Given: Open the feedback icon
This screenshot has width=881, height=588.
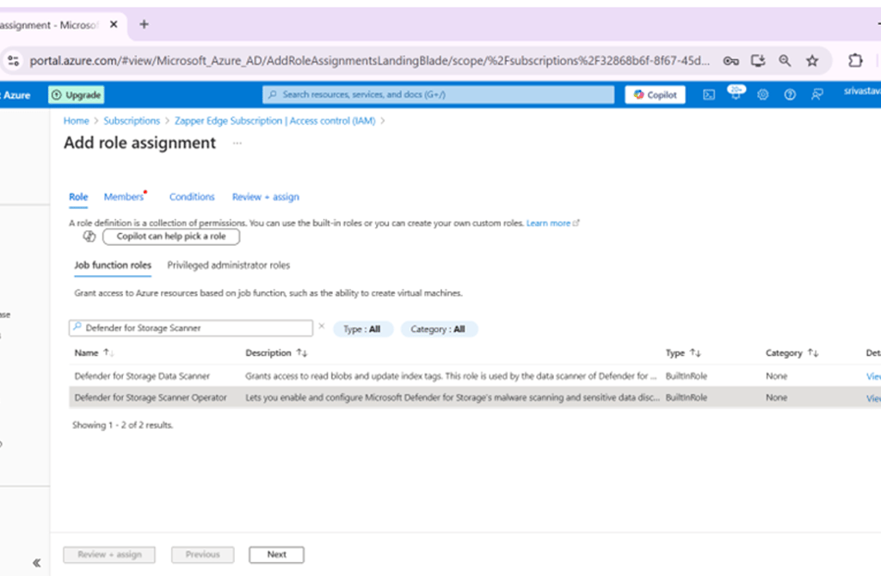Looking at the screenshot, I should (817, 95).
